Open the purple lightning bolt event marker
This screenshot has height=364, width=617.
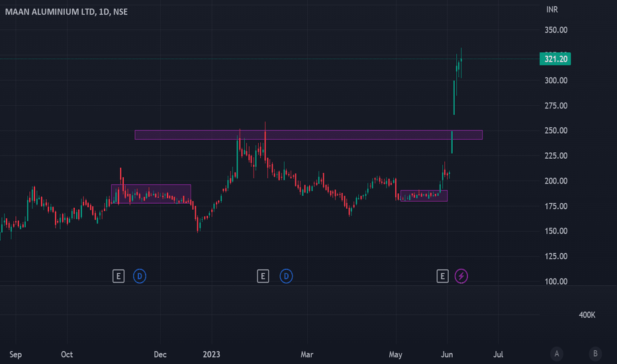point(461,276)
